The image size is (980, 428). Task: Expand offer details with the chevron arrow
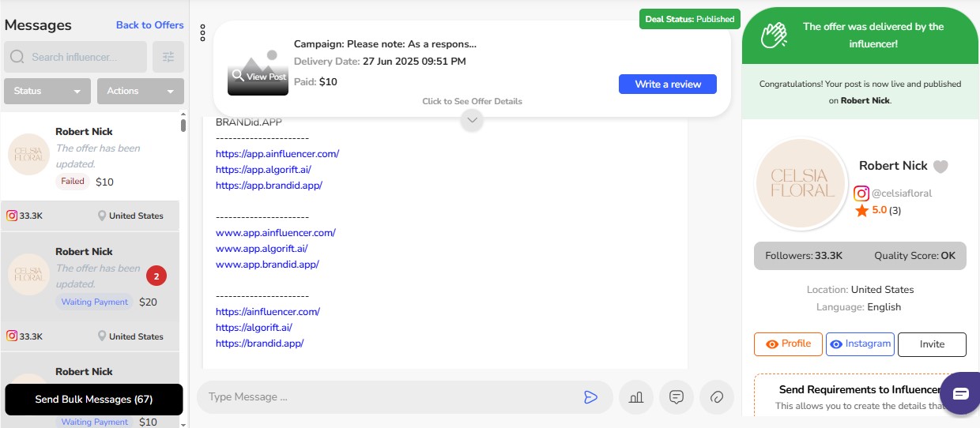472,120
